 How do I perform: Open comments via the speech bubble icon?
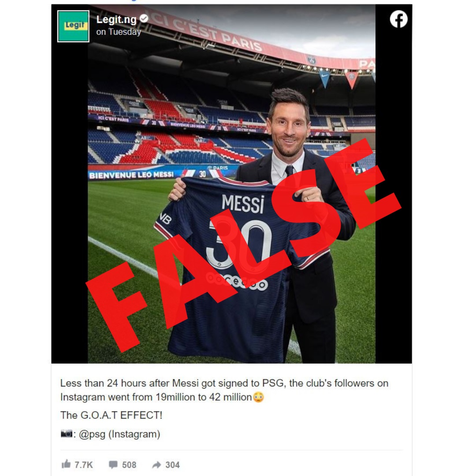click(x=113, y=465)
